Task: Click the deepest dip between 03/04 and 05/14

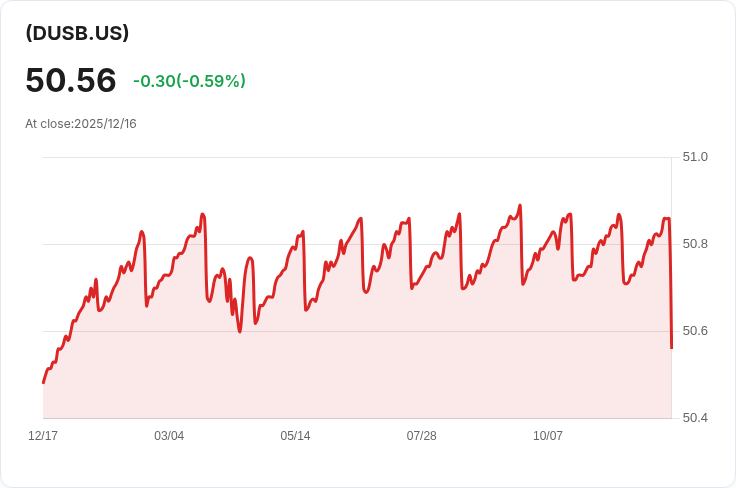Action: pos(240,331)
